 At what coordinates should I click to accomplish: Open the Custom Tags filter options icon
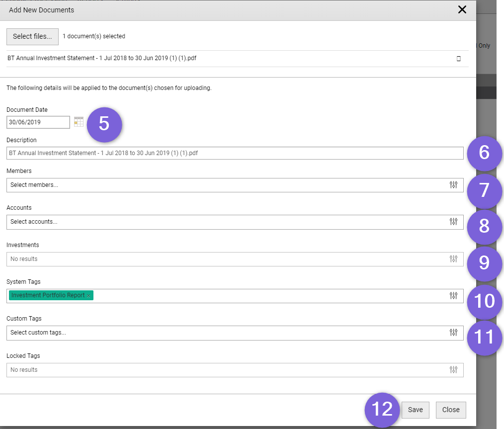coord(453,333)
